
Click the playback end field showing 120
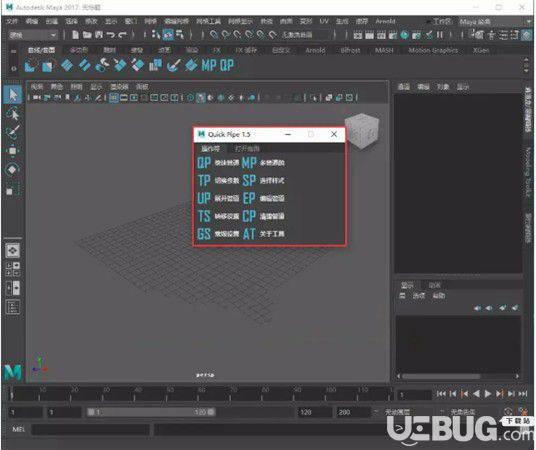tap(313, 412)
